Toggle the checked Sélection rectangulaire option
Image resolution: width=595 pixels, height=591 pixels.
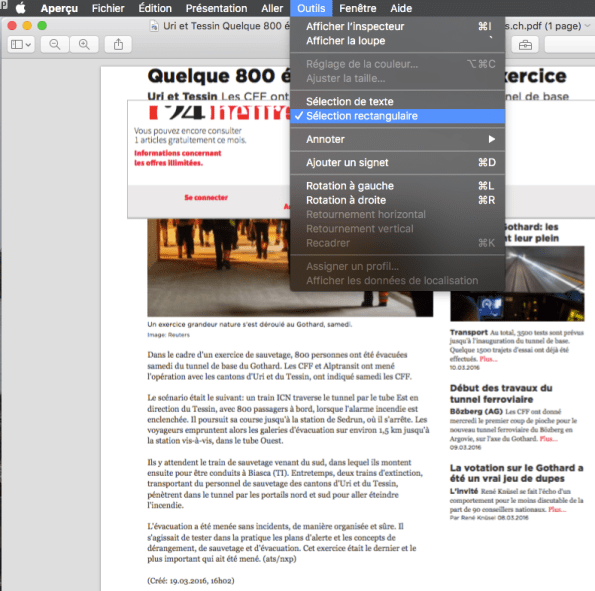[397, 116]
